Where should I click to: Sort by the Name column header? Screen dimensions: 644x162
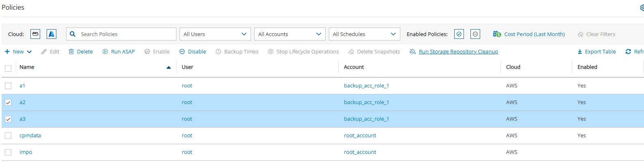coord(27,67)
